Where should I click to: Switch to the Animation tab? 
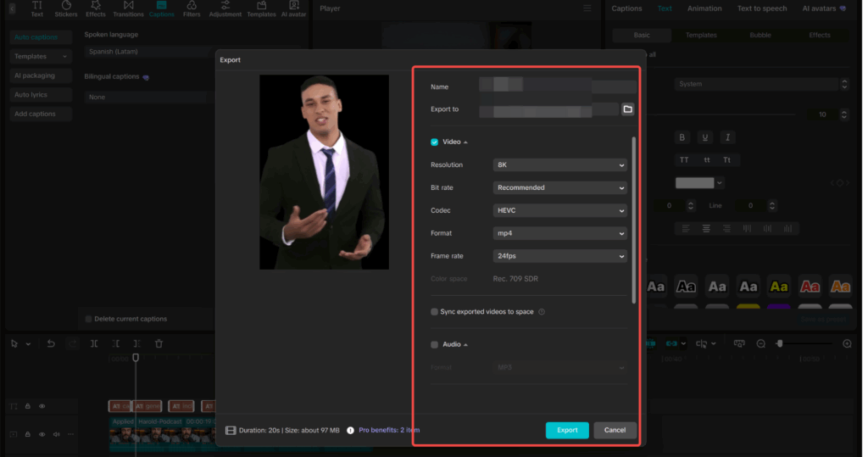(704, 8)
